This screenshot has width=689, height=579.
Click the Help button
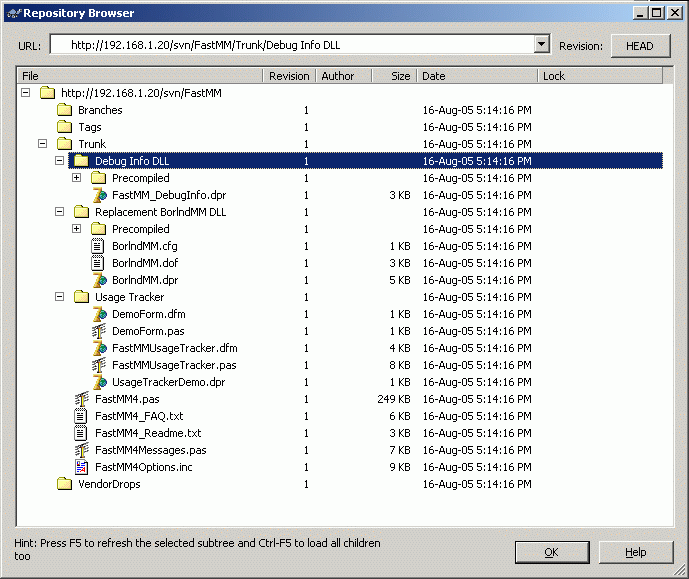click(635, 552)
